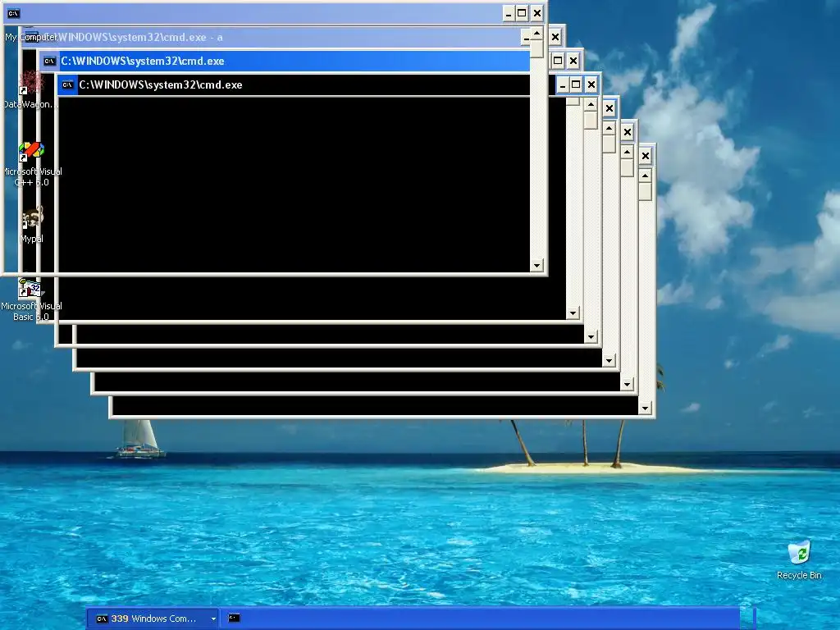Click the black-background cmd.exe title bar text

click(x=161, y=84)
